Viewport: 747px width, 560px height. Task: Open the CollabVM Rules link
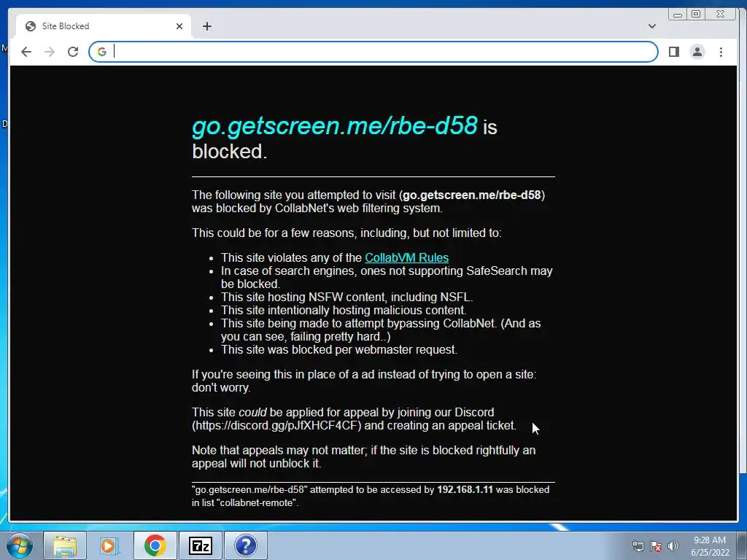[406, 257]
